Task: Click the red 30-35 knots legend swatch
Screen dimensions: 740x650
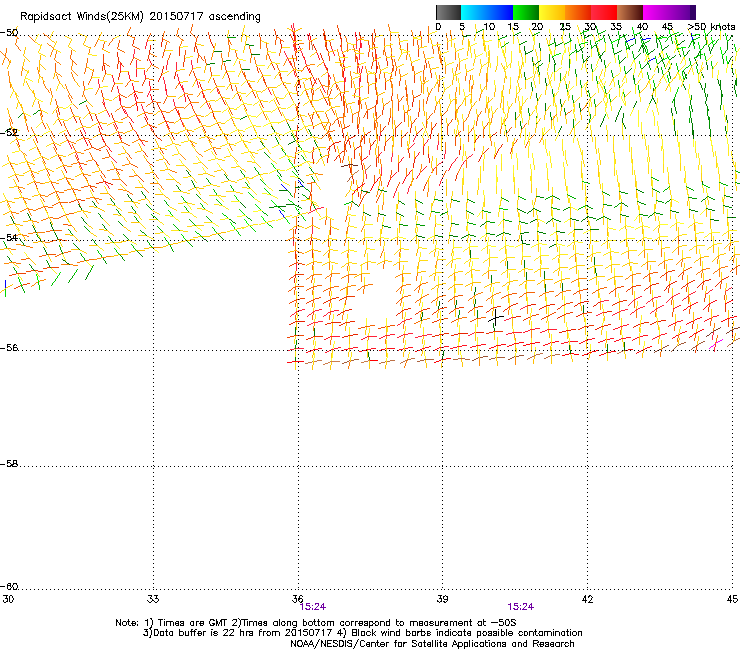Action: (604, 12)
